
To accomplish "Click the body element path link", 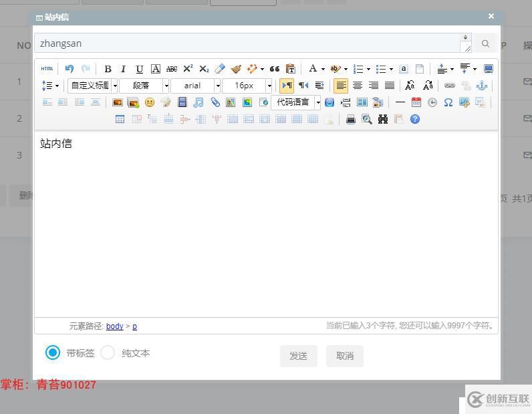I will 115,326.
